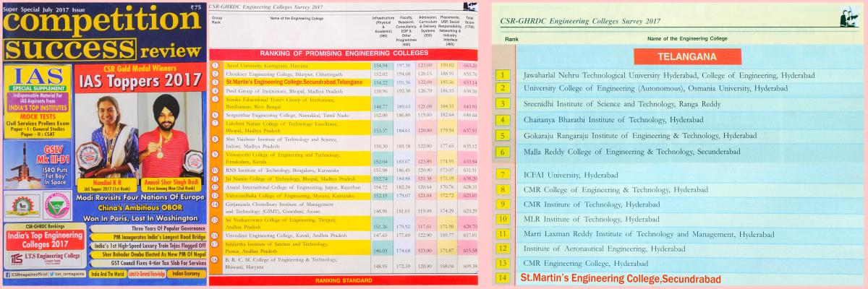Click rank box 7 beside ICFAI University
Viewport: 868px width, 289px height.
[x=503, y=174]
